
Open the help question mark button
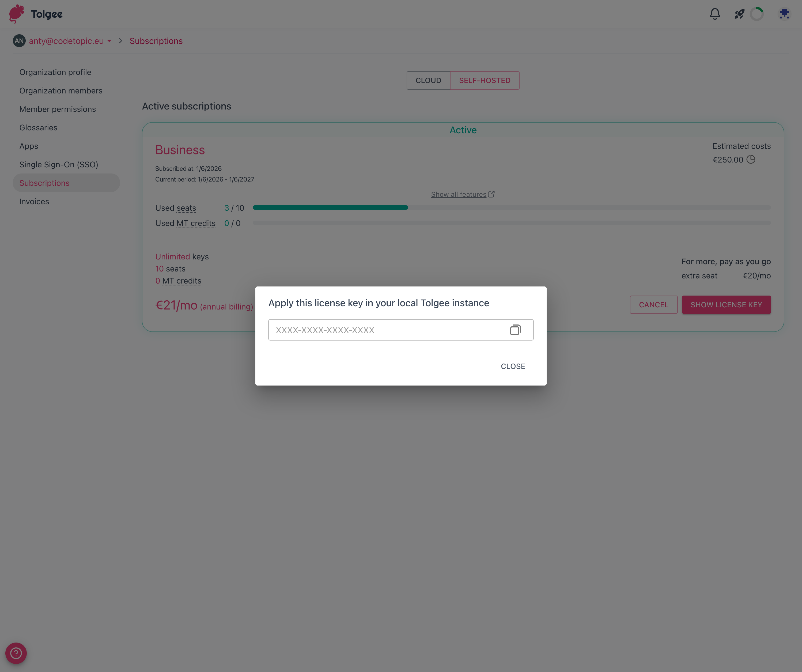[16, 653]
